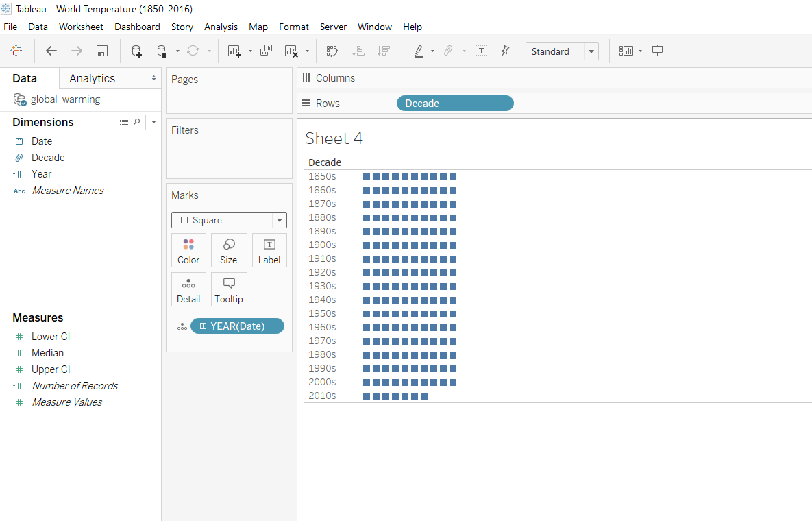The image size is (812, 521).
Task: Click the Save icon in toolbar
Action: tap(102, 51)
